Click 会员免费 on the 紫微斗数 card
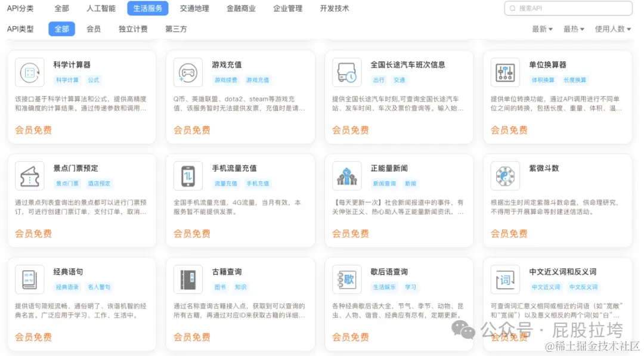The image size is (644, 356). coord(509,233)
